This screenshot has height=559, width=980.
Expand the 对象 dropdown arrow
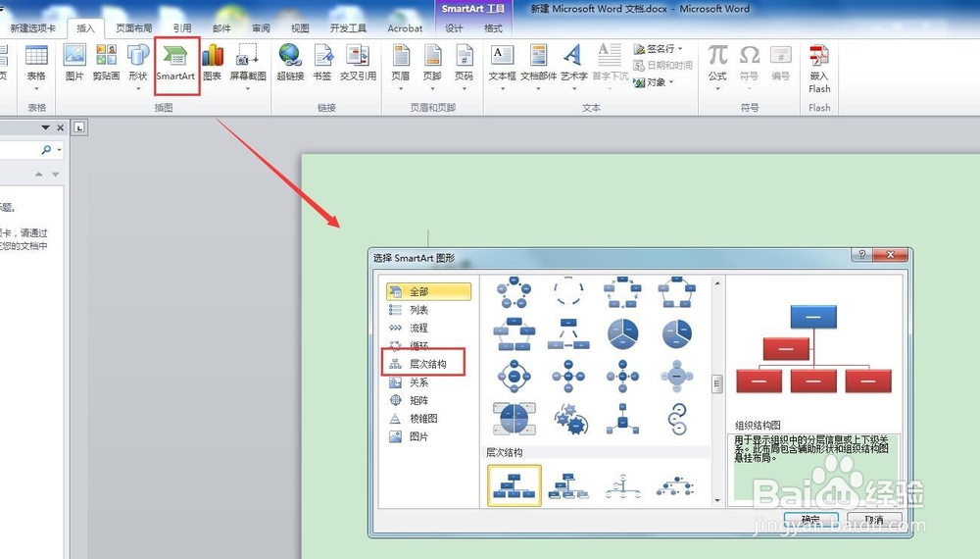[672, 82]
